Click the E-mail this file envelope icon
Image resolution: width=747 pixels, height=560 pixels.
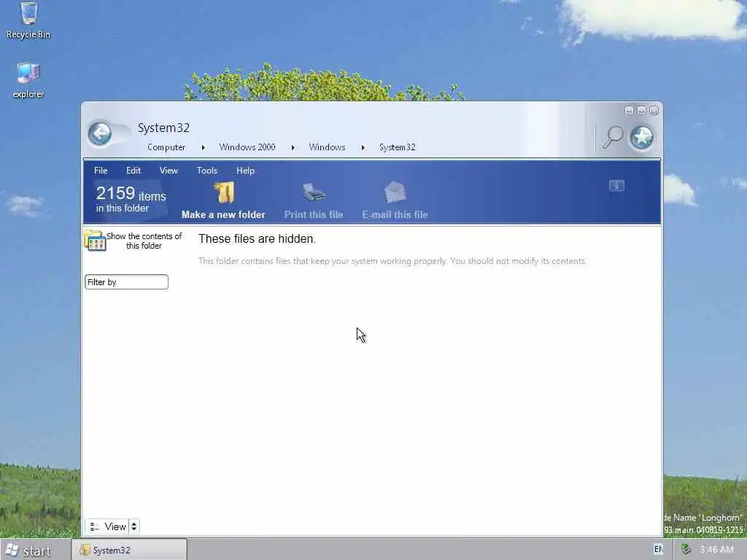tap(395, 192)
